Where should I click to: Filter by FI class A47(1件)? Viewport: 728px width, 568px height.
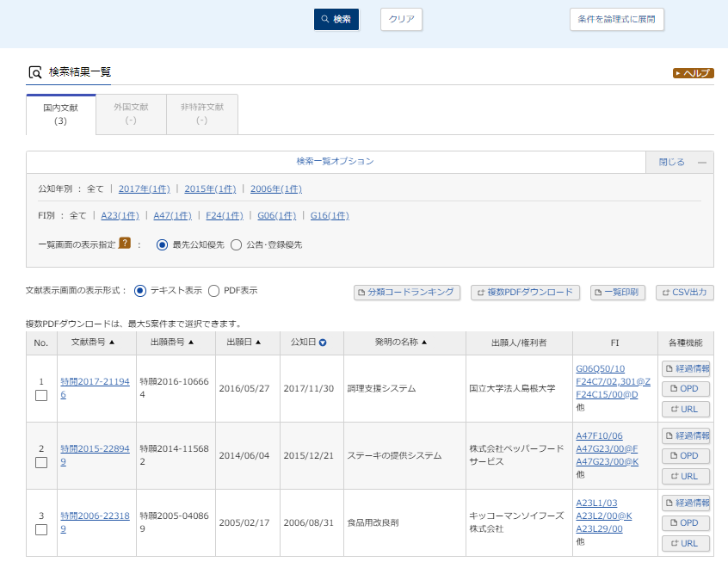(x=173, y=215)
